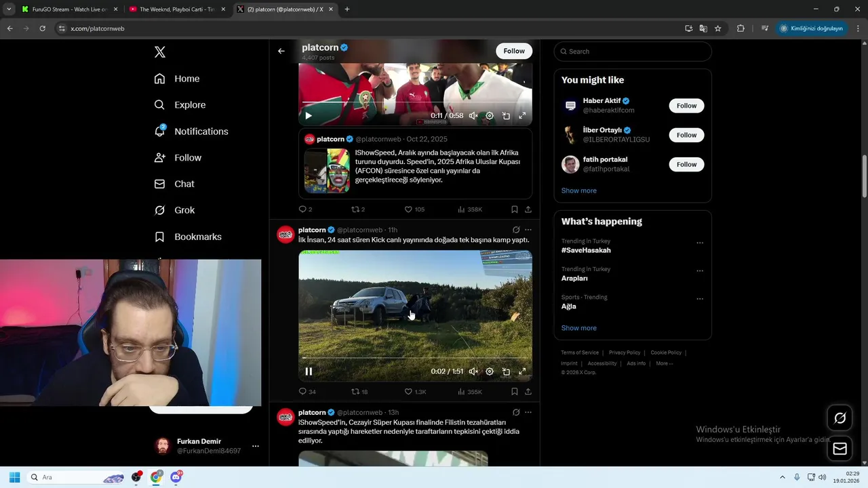The height and width of the screenshot is (488, 868).
Task: Open the Ağla trending topic
Action: pyautogui.click(x=569, y=306)
